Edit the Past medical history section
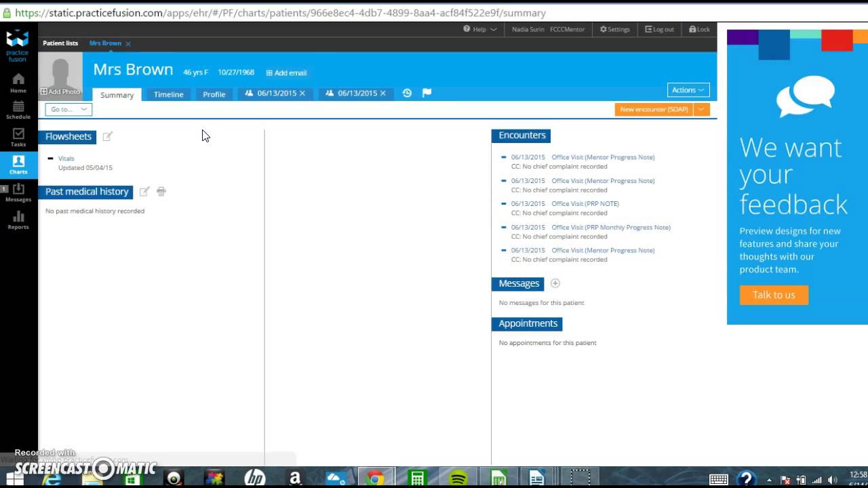This screenshot has height=488, width=868. 144,192
